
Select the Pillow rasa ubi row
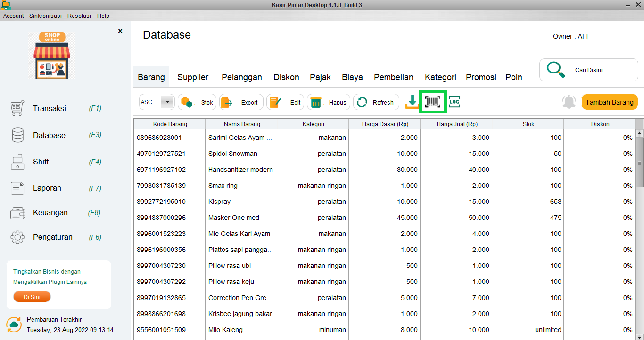pyautogui.click(x=384, y=266)
